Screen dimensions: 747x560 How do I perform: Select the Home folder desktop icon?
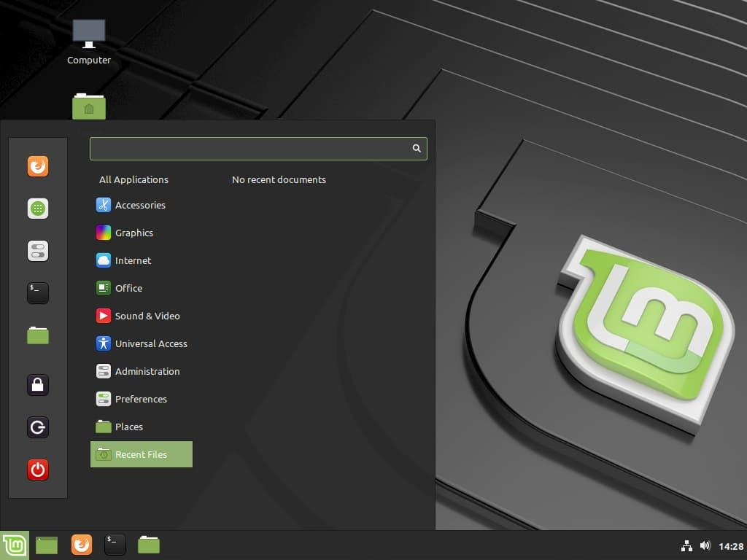point(88,106)
